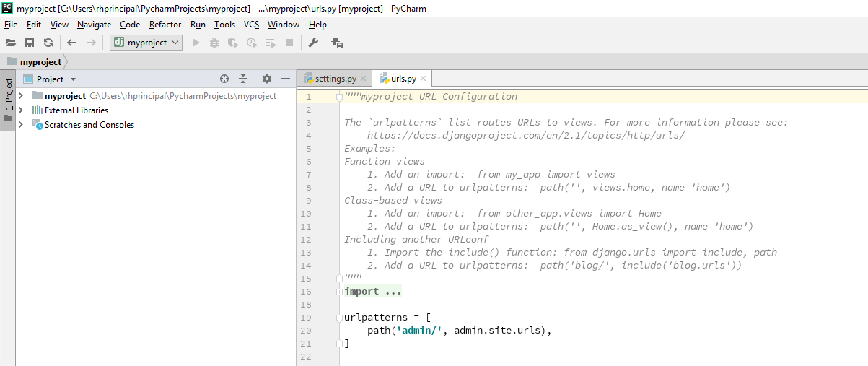The image size is (868, 366).
Task: Select the myproject folder in tree
Action: coord(65,96)
